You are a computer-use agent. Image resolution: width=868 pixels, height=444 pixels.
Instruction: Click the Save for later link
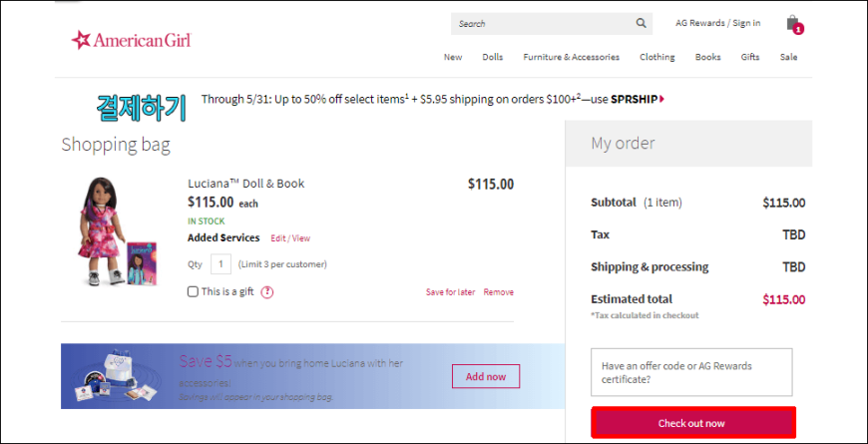click(450, 292)
